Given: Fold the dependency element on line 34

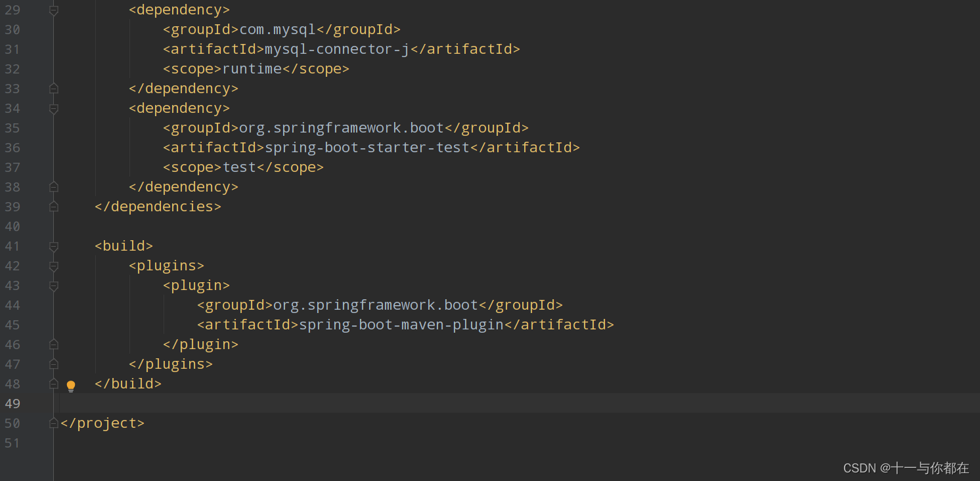Looking at the screenshot, I should (x=53, y=108).
